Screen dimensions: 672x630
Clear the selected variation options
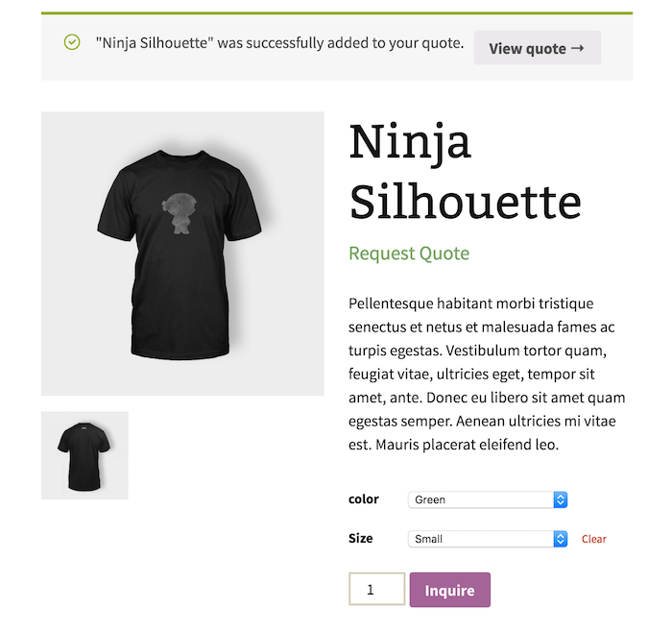coord(594,539)
